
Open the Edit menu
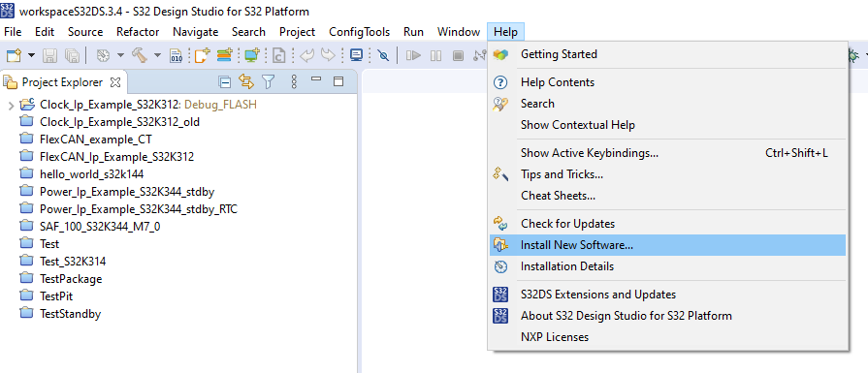(x=45, y=32)
